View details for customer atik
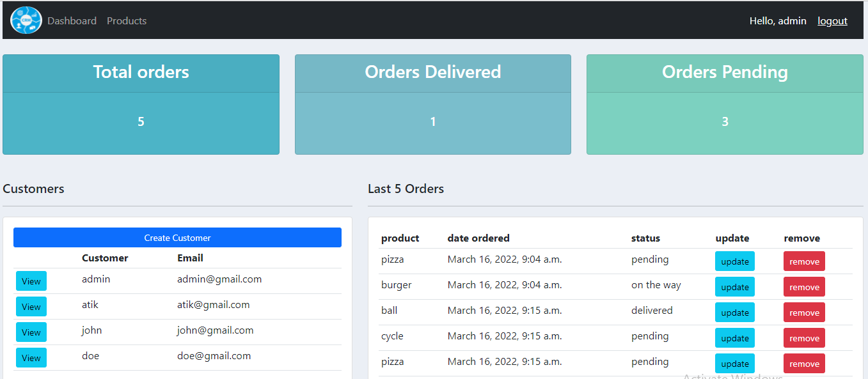 (x=31, y=306)
